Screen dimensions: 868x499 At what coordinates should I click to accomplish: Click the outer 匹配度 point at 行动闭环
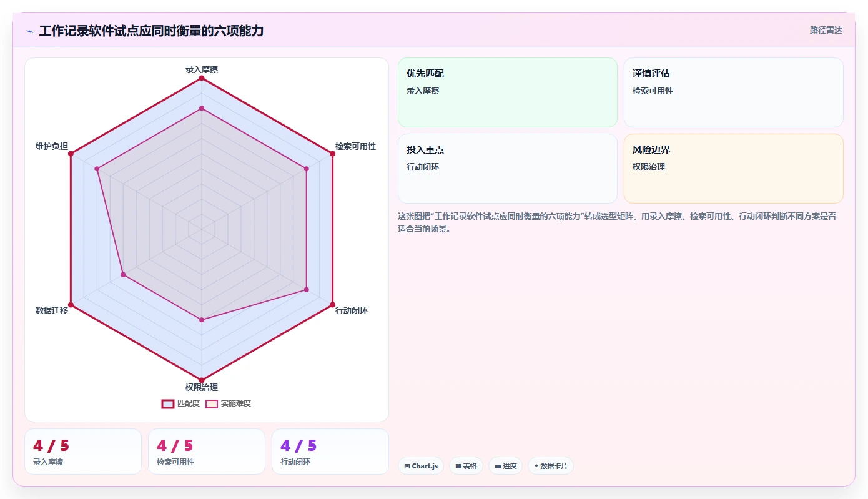point(332,305)
